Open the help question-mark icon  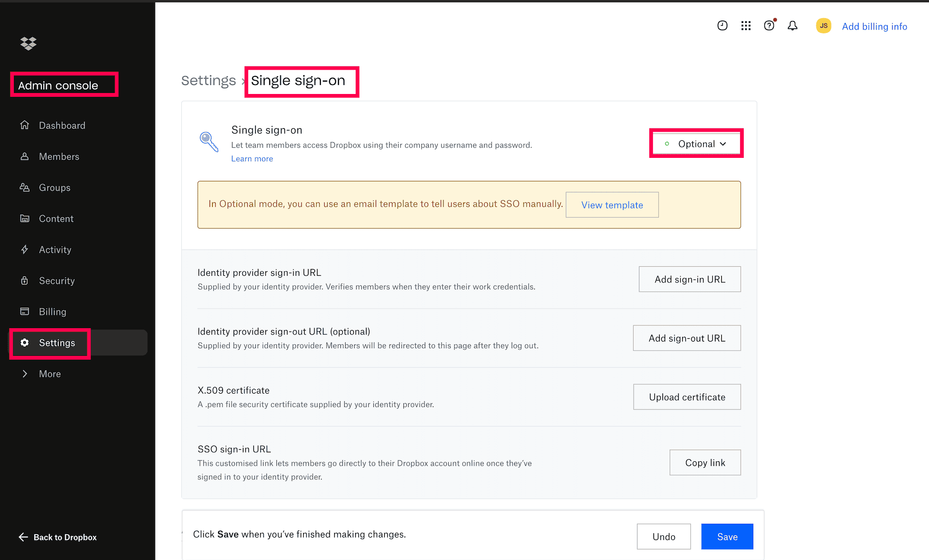769,26
